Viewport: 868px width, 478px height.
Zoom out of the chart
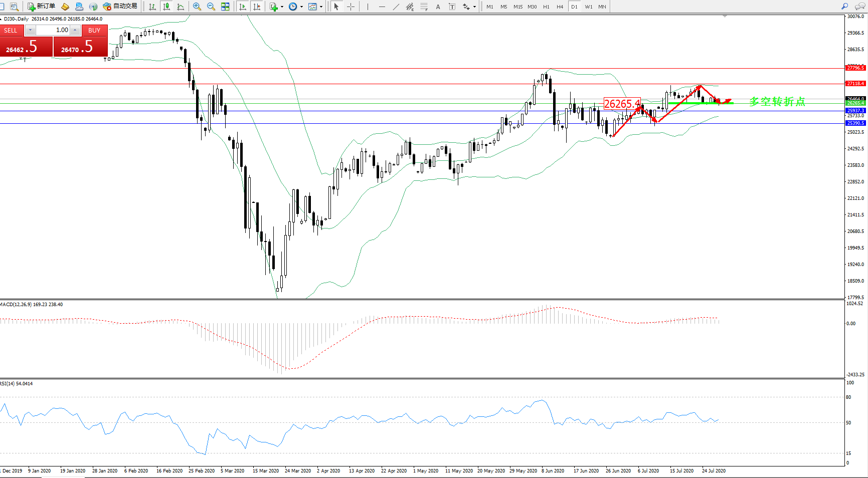pos(211,7)
